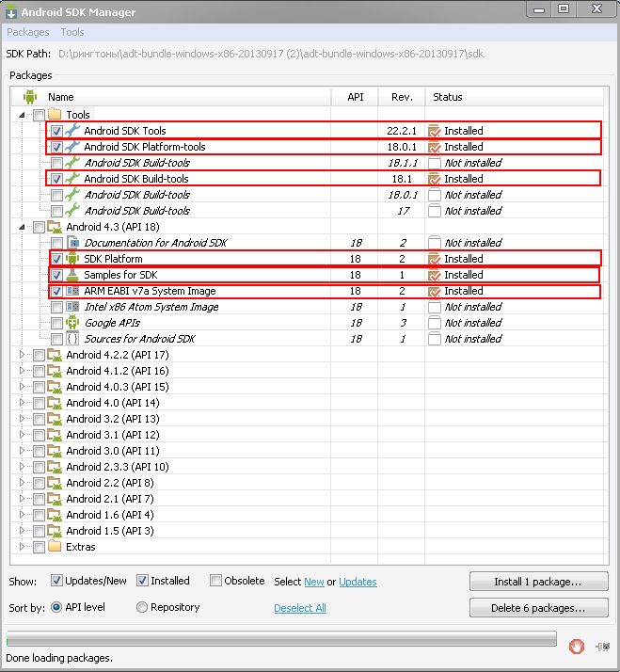Click the Google APIs robot icon
This screenshot has height=672, width=620.
coord(72,323)
